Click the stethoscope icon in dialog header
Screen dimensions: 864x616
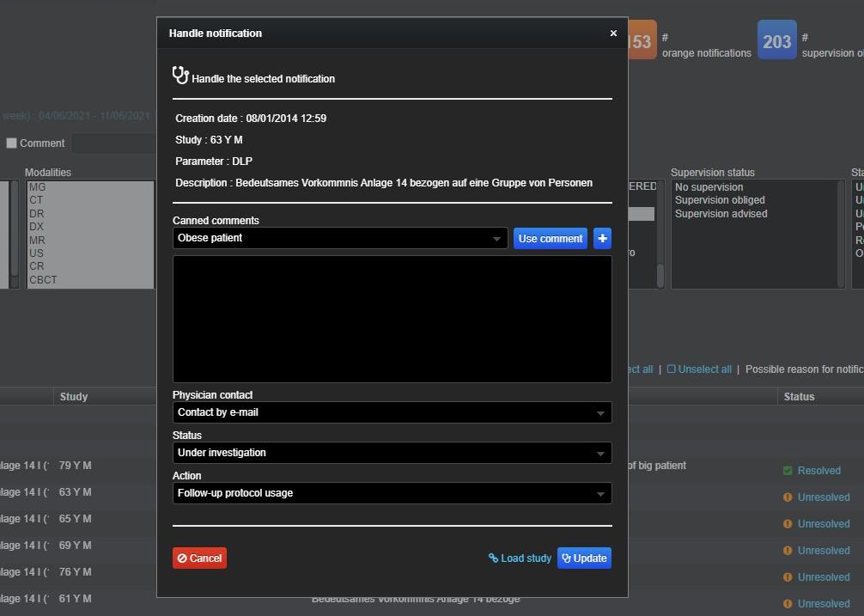coord(180,75)
